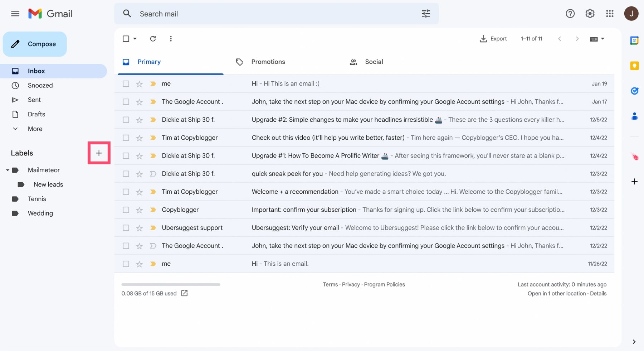
Task: Show search options filter icon
Action: [426, 14]
